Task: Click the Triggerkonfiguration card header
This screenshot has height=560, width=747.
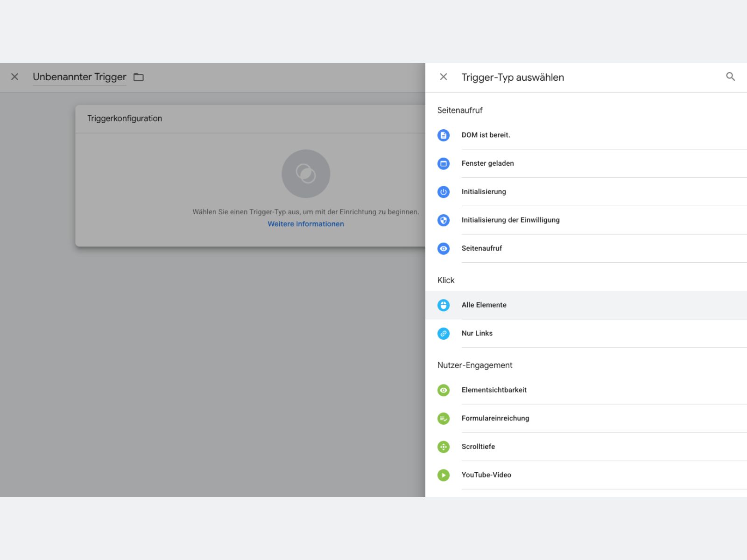Action: 250,119
